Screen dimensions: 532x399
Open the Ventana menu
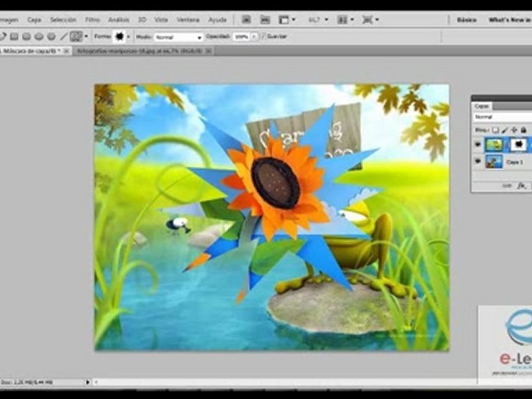(x=188, y=20)
